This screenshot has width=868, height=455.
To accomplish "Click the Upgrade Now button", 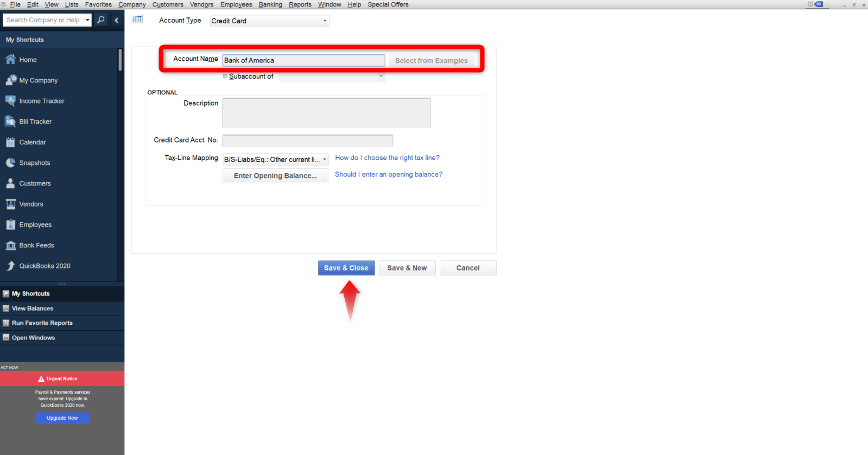I will pos(62,418).
